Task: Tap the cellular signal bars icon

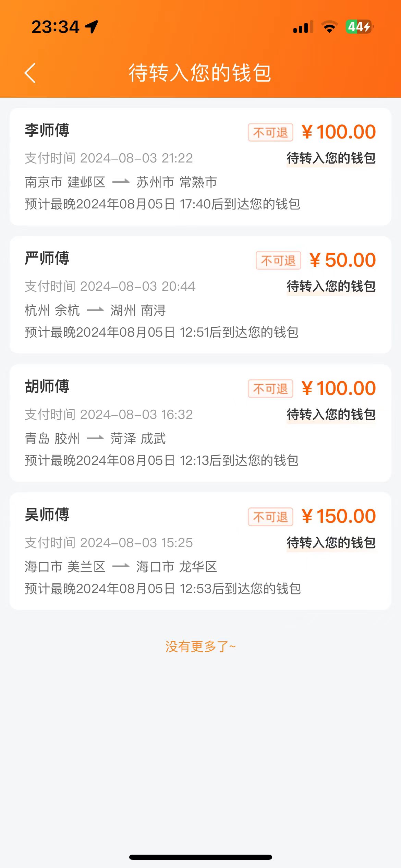Action: tap(303, 27)
